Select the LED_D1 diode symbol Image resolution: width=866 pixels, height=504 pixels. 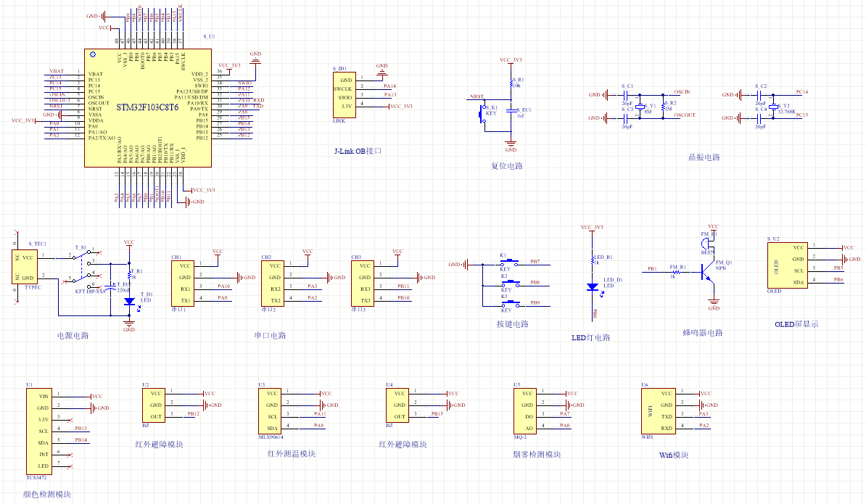coord(593,286)
